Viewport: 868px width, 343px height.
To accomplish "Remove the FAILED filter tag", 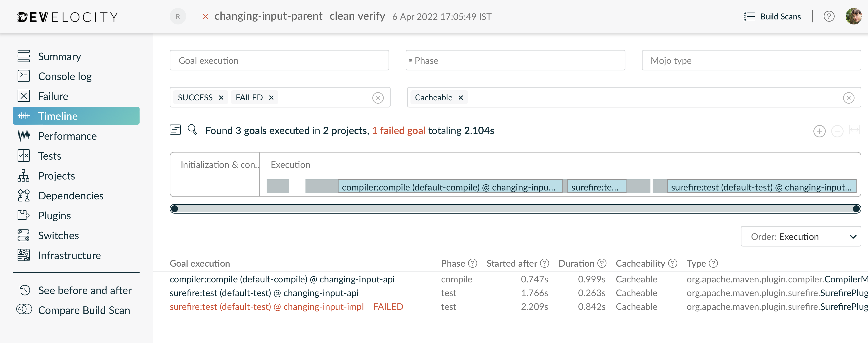I will [x=271, y=98].
